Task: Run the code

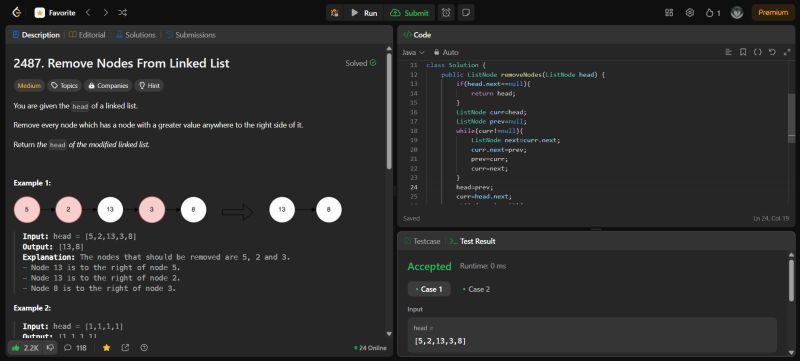Action: pos(364,13)
